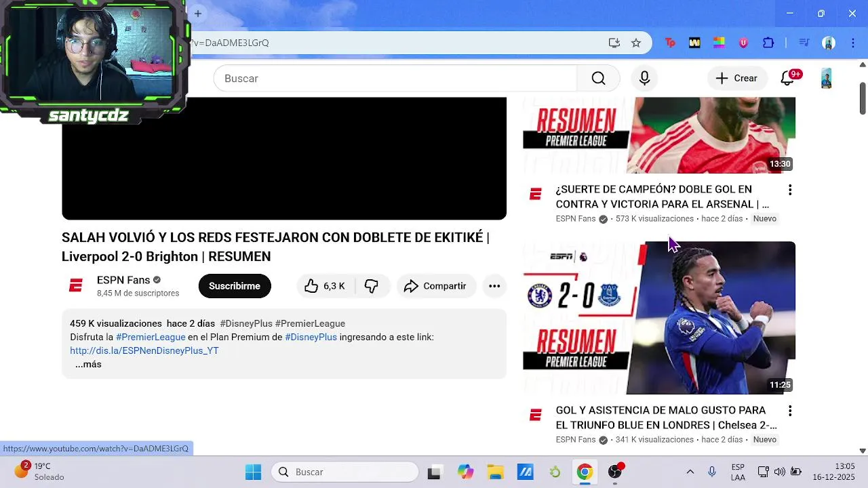Open the weather widget 19°C Soleado

41,472
